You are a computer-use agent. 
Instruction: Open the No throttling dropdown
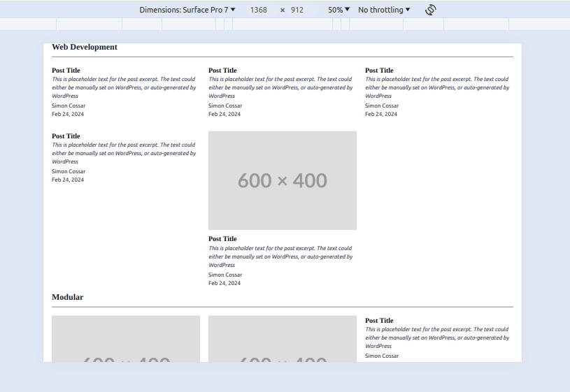coord(384,10)
